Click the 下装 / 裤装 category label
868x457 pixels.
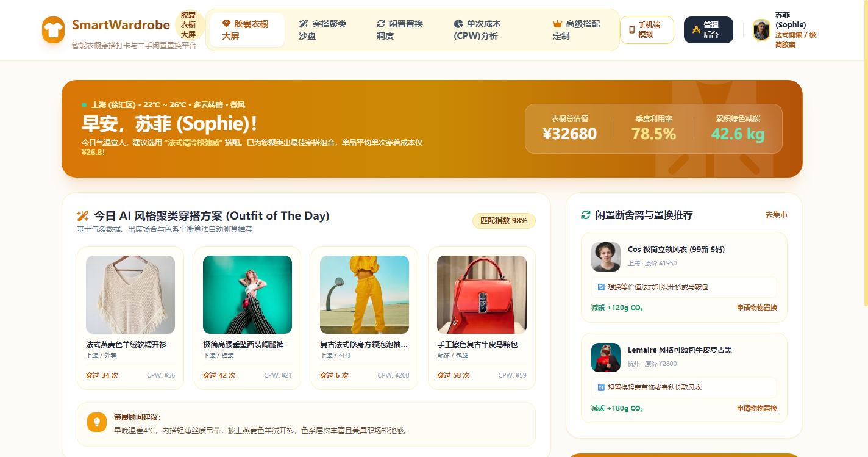tap(218, 355)
